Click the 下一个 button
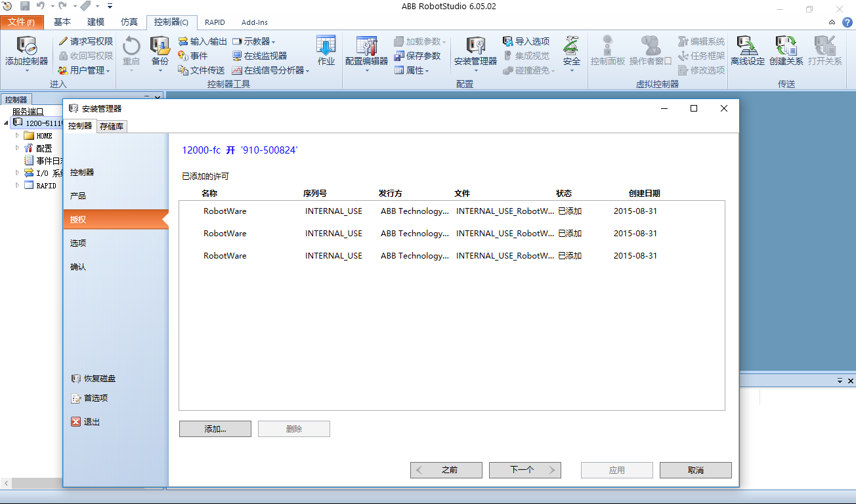Screen dimensions: 856x504 524,470
